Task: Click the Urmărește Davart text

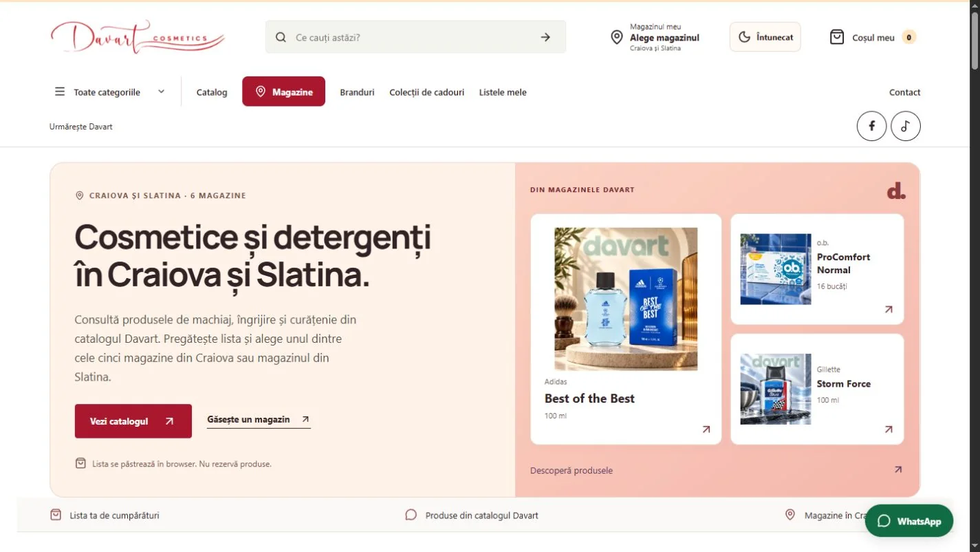Action: point(81,127)
